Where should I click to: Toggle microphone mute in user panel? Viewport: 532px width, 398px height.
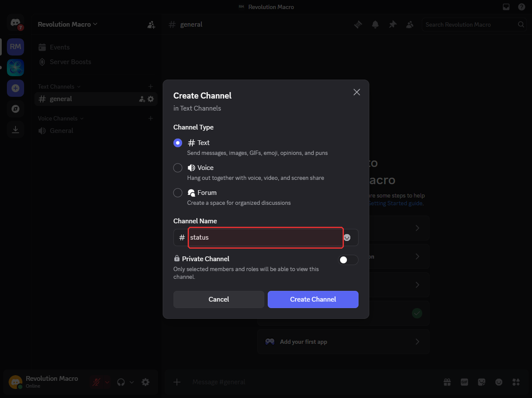(x=96, y=382)
